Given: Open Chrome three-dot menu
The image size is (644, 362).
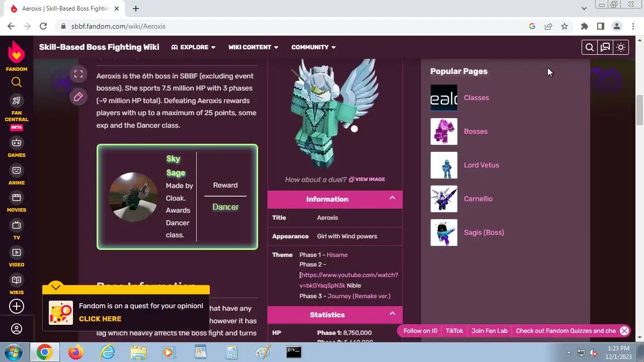Looking at the screenshot, I should (632, 26).
